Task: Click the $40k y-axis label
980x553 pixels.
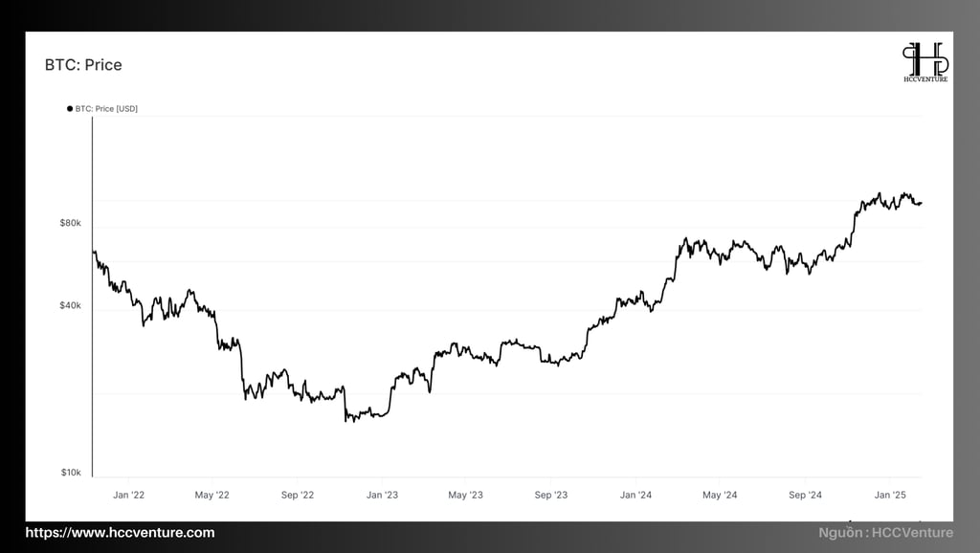Action: coord(71,305)
